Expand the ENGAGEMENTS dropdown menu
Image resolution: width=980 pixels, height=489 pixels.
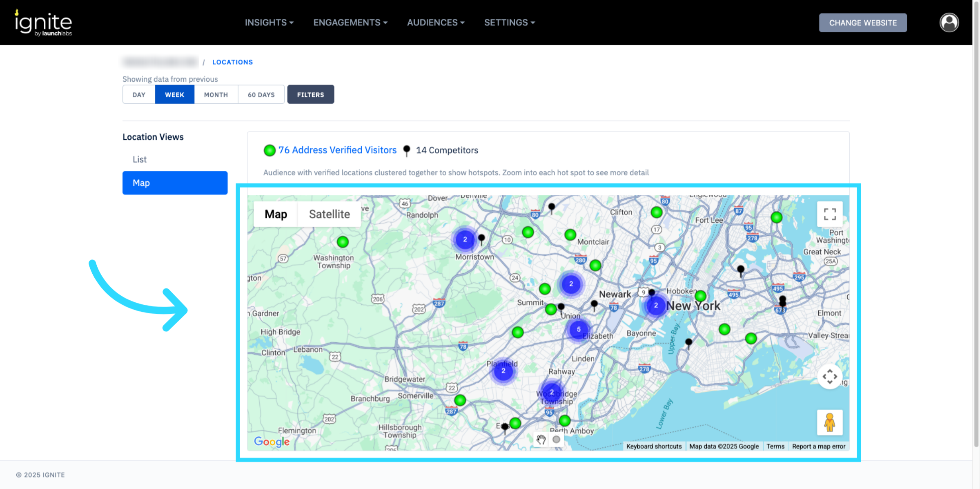(350, 22)
